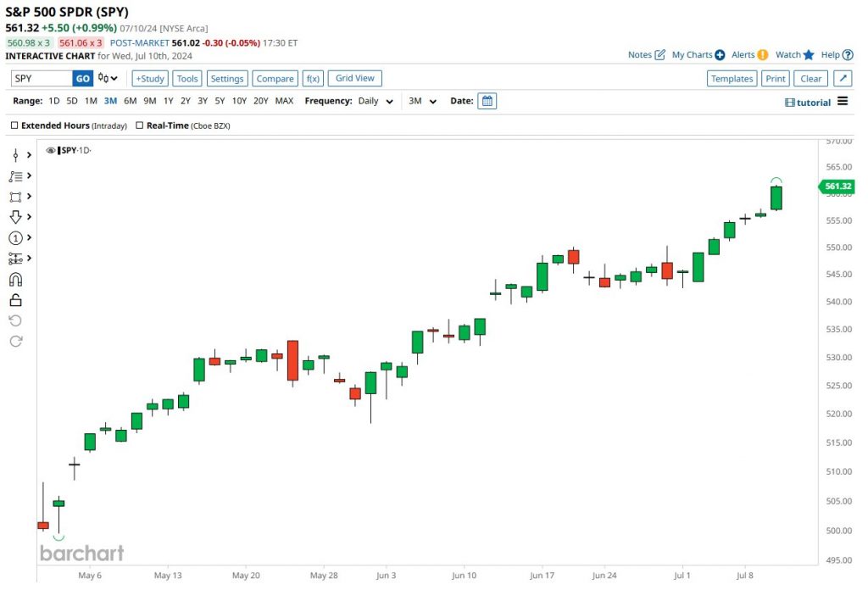Select the 1D range
This screenshot has height=590, width=868.
pyautogui.click(x=53, y=101)
